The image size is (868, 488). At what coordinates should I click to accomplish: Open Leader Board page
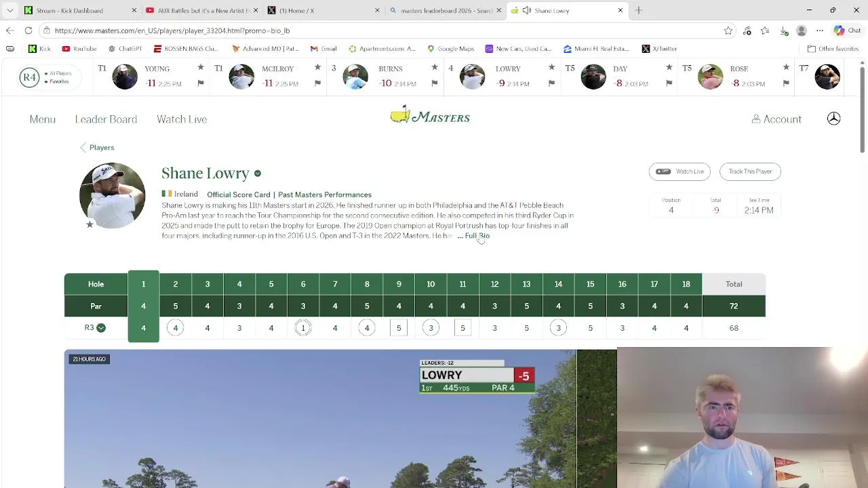click(x=106, y=119)
